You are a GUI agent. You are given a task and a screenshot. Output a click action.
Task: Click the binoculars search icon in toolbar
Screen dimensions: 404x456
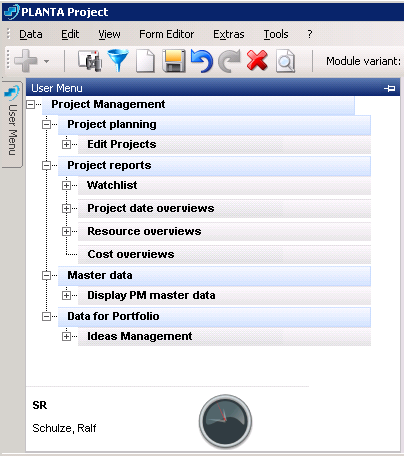(x=90, y=61)
